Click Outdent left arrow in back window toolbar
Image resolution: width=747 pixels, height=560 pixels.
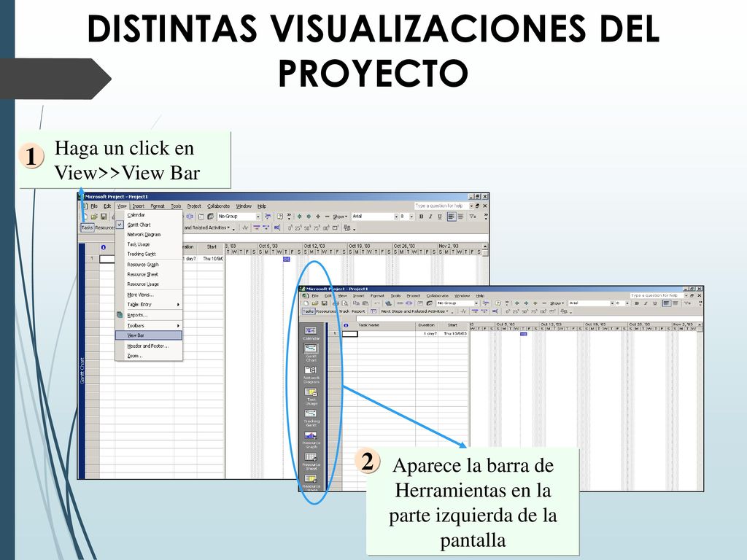point(299,216)
